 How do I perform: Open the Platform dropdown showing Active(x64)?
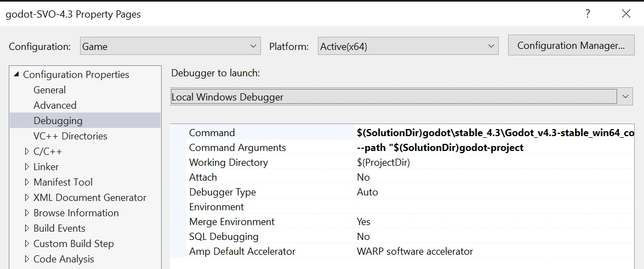(408, 47)
